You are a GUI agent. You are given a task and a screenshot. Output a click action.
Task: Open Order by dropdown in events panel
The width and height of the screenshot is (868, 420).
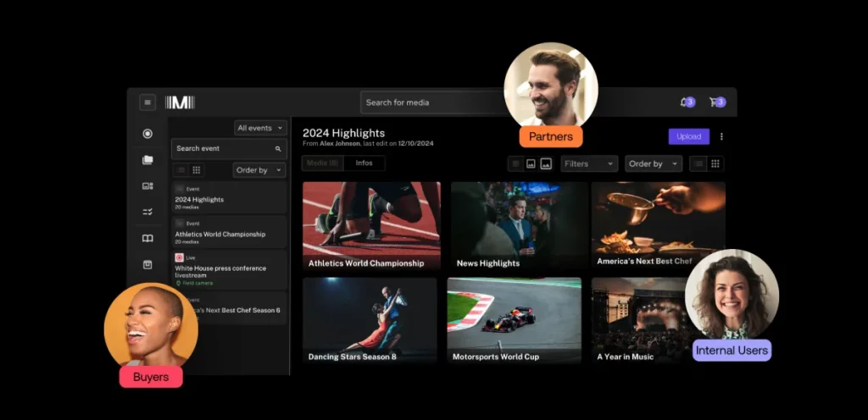click(259, 170)
